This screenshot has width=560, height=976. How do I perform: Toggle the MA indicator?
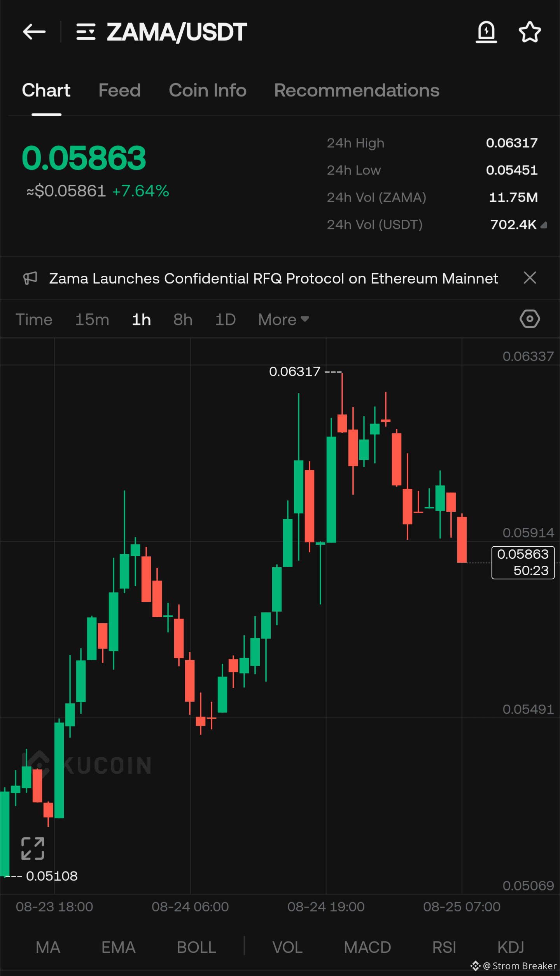pyautogui.click(x=48, y=948)
